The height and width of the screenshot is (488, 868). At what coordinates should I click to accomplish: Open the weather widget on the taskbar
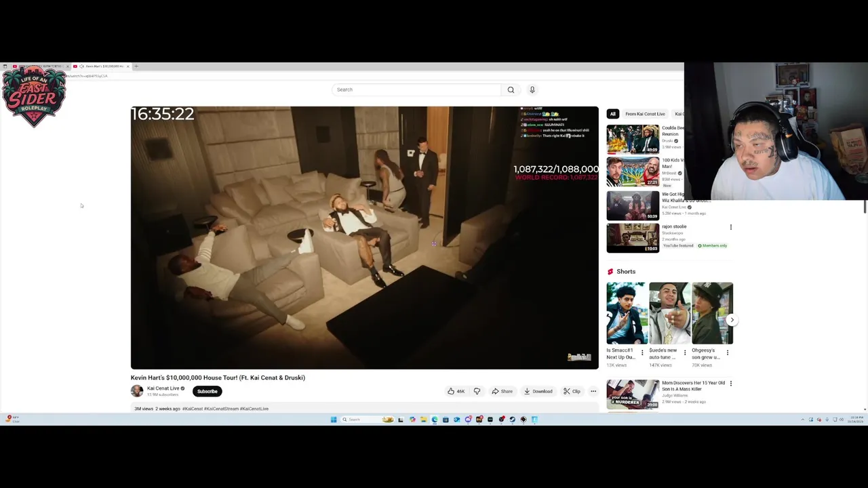click(x=12, y=420)
